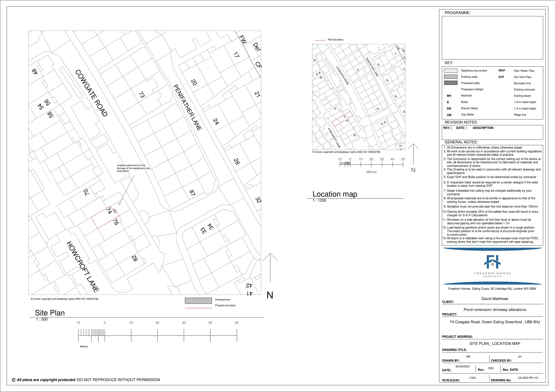Click the Location map thumbnail drawing

(x=358, y=97)
